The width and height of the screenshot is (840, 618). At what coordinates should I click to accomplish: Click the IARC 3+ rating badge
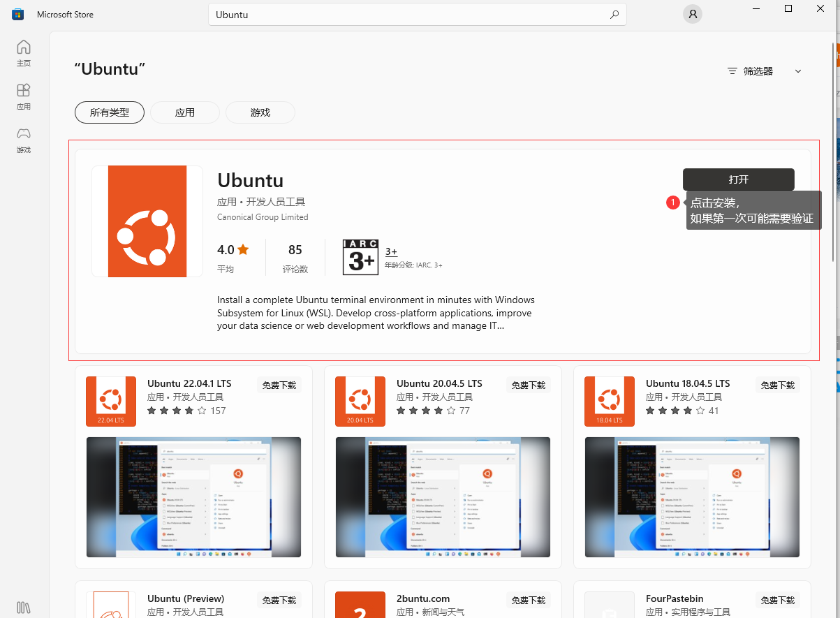click(x=360, y=257)
